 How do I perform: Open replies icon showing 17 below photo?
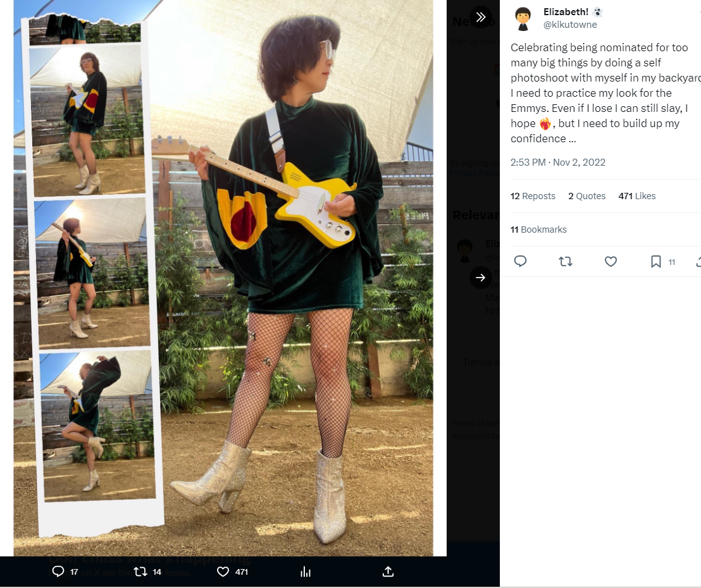coord(65,572)
